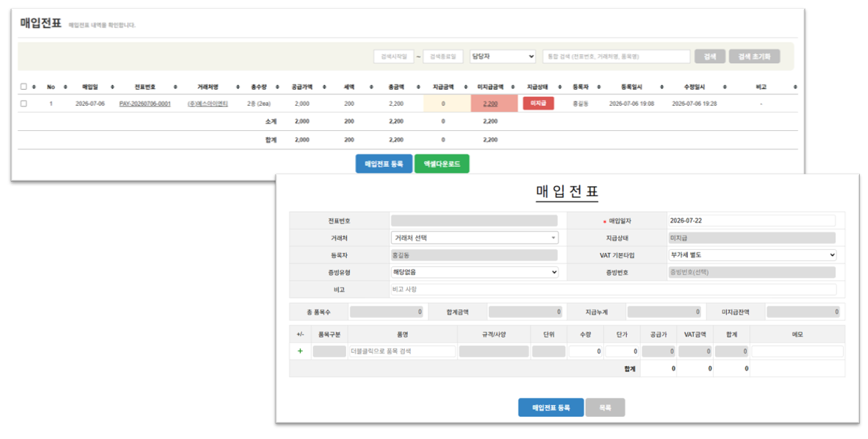The height and width of the screenshot is (439, 868).
Task: Click blue 매입전표 등록 button in list window
Action: [384, 164]
